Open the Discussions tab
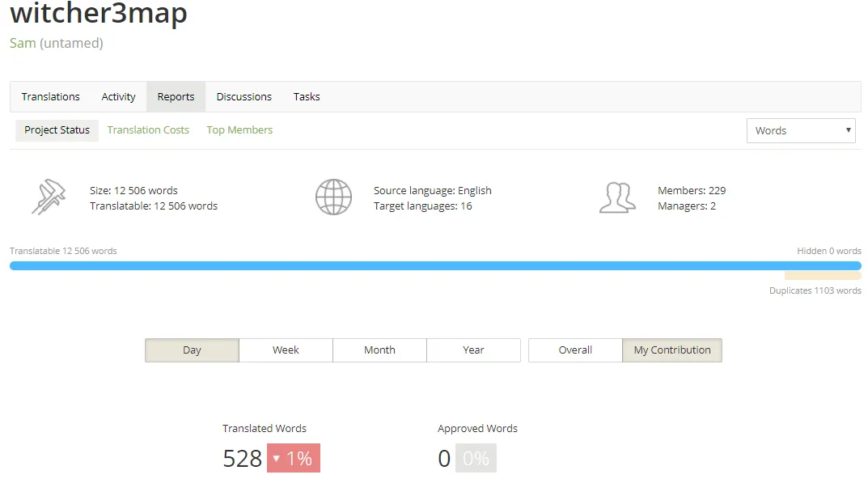 tap(243, 97)
